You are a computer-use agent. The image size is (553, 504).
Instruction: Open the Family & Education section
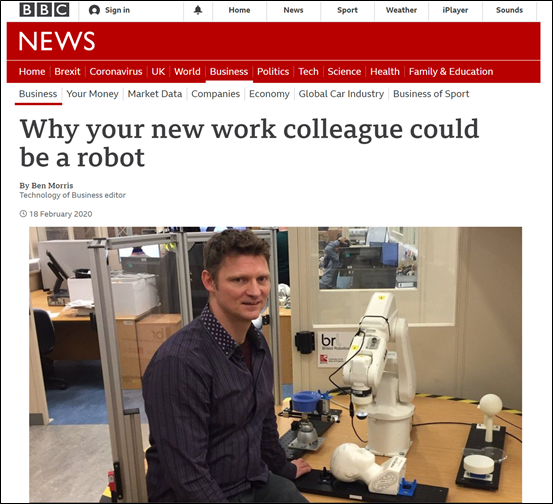(x=451, y=72)
